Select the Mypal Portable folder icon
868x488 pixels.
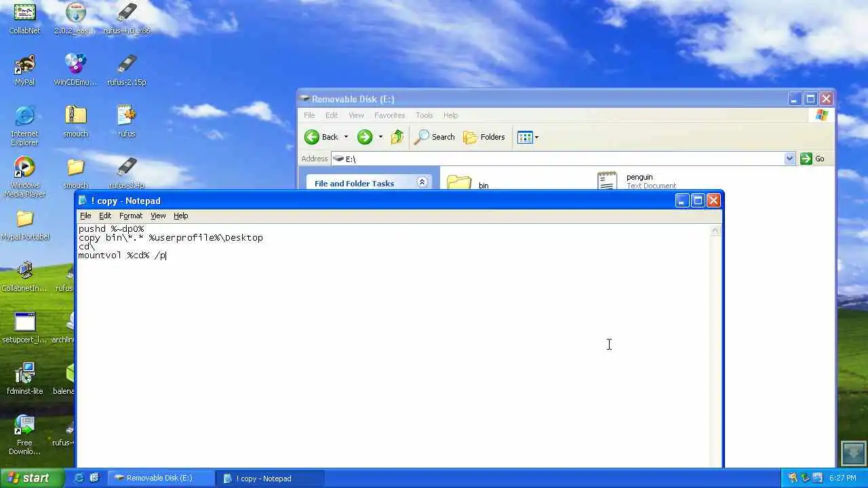tap(24, 225)
